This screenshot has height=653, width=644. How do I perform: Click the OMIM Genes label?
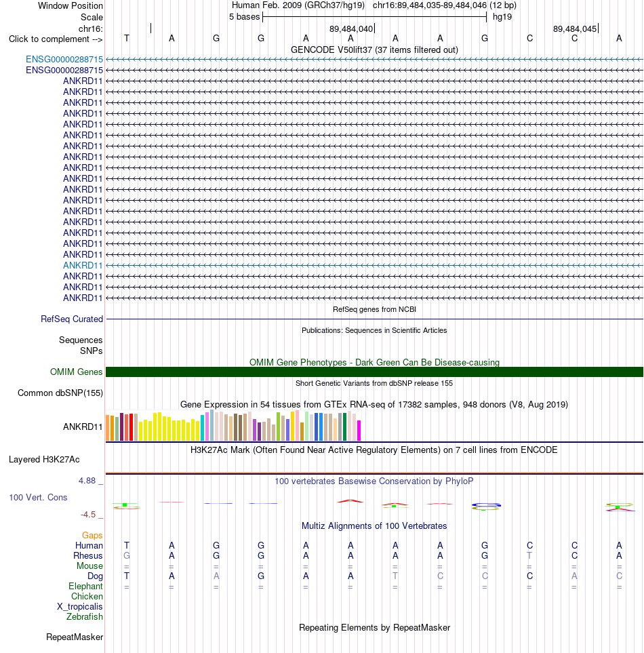pos(76,372)
